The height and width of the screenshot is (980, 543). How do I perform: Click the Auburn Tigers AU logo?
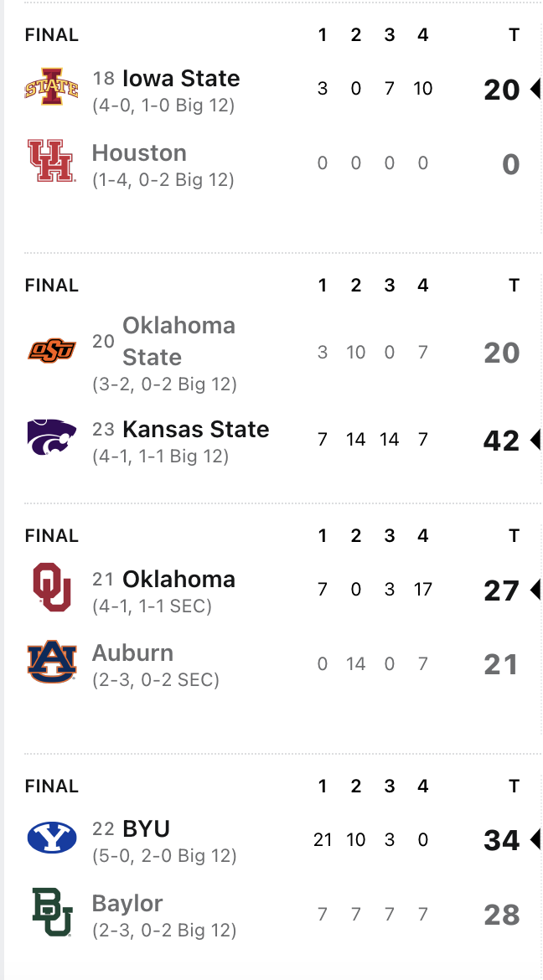[51, 662]
